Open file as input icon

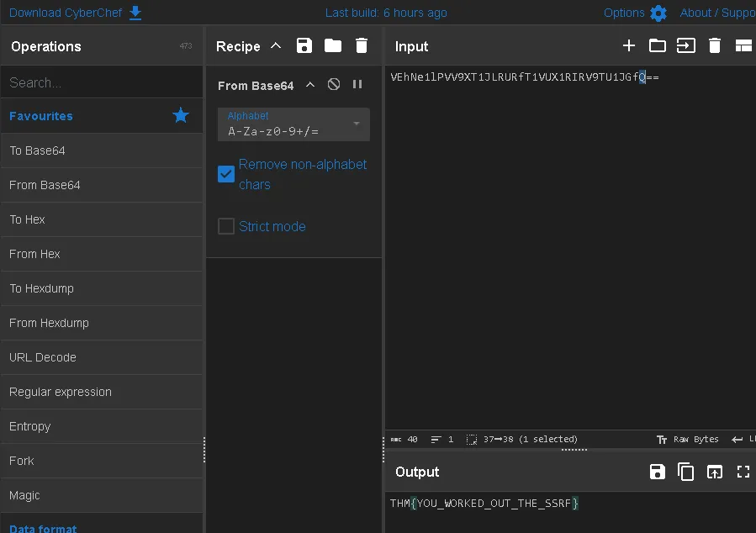click(x=657, y=45)
